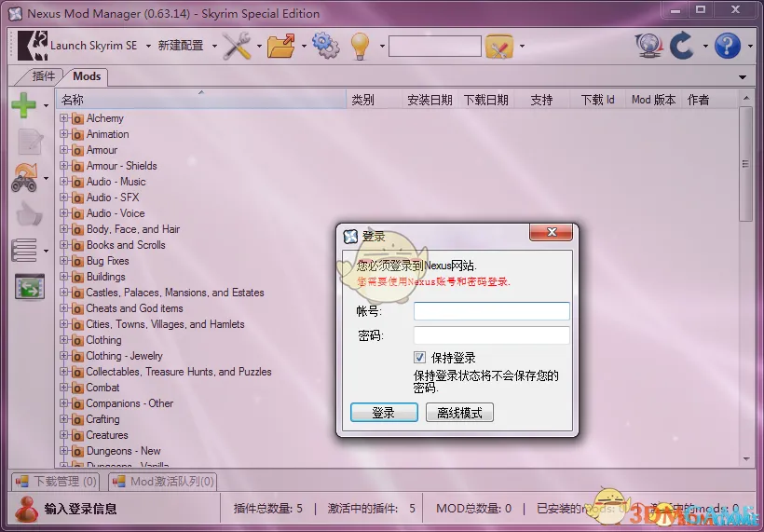Open the 下载管理 download manager tab
The width and height of the screenshot is (764, 532).
pos(57,482)
